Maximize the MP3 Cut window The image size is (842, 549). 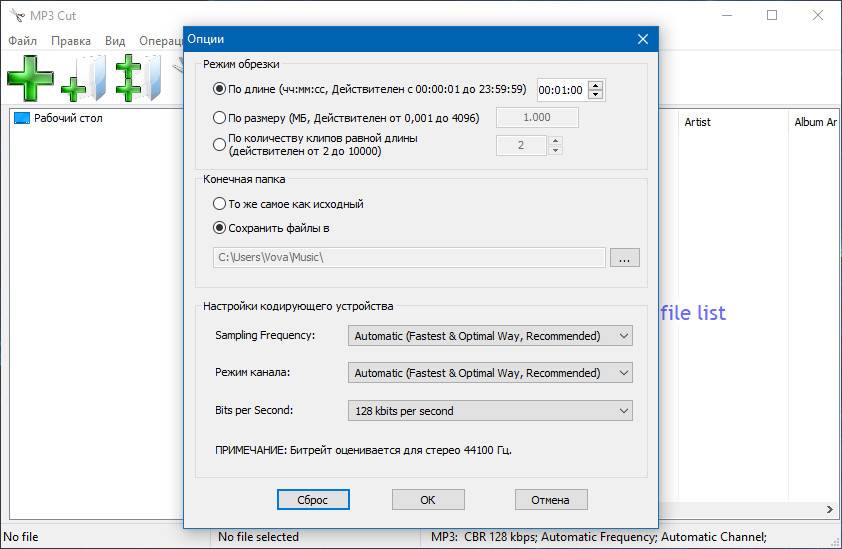(772, 15)
